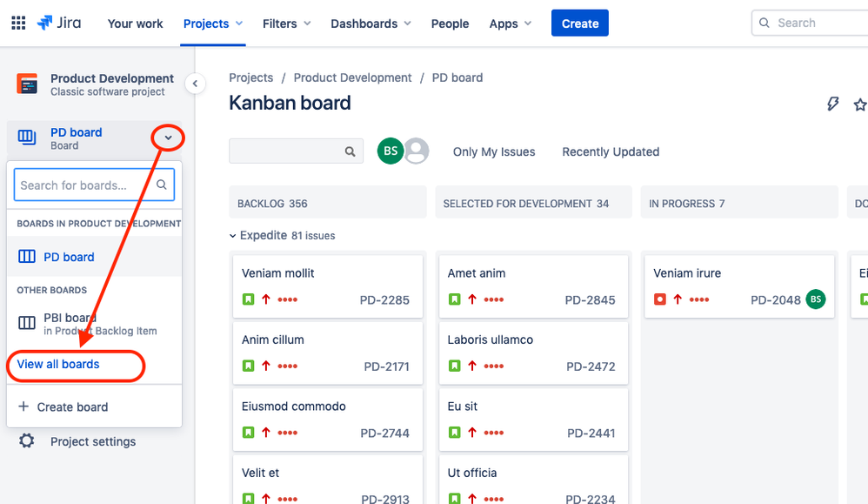The height and width of the screenshot is (504, 868).
Task: Open issue key PD-2048
Action: tap(776, 300)
